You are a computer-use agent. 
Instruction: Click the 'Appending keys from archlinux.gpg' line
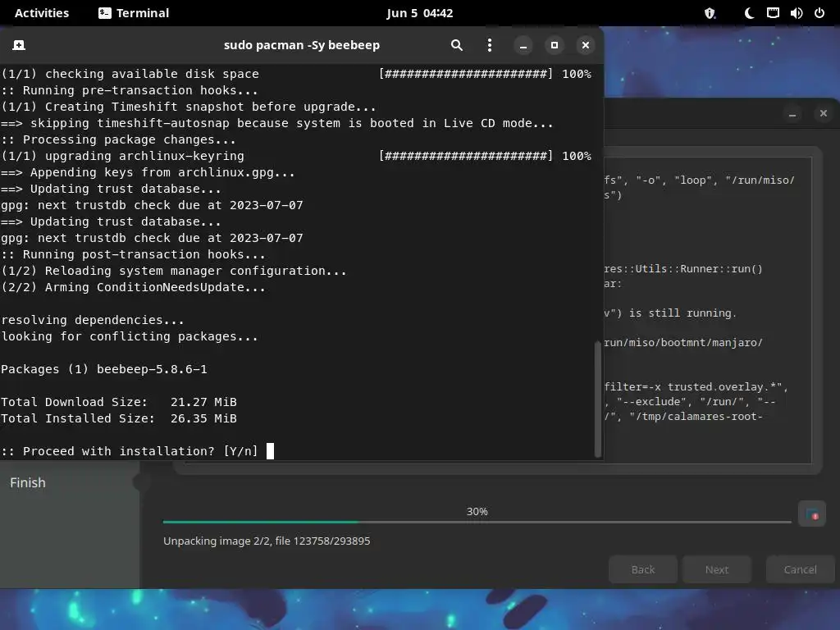click(x=148, y=172)
